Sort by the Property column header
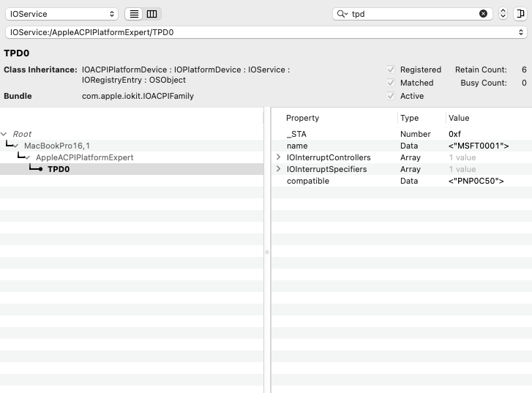Viewport: 532px width, 393px height. (302, 118)
